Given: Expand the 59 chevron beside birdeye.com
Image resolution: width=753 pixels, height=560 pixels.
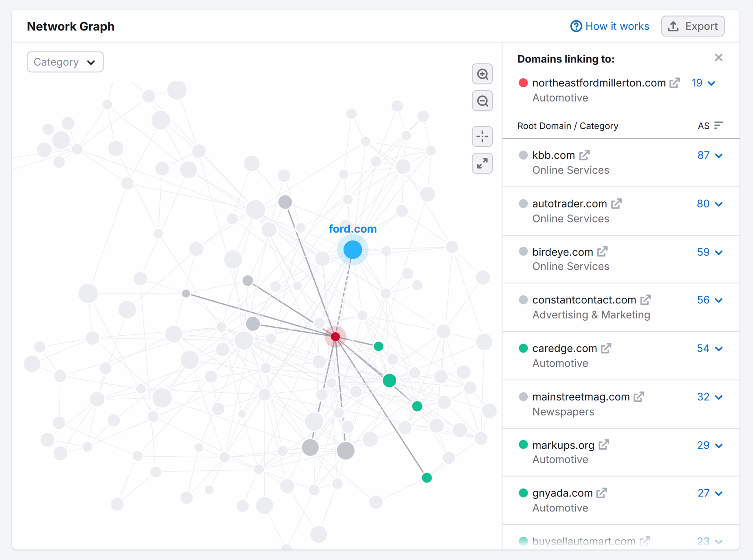Looking at the screenshot, I should point(719,252).
